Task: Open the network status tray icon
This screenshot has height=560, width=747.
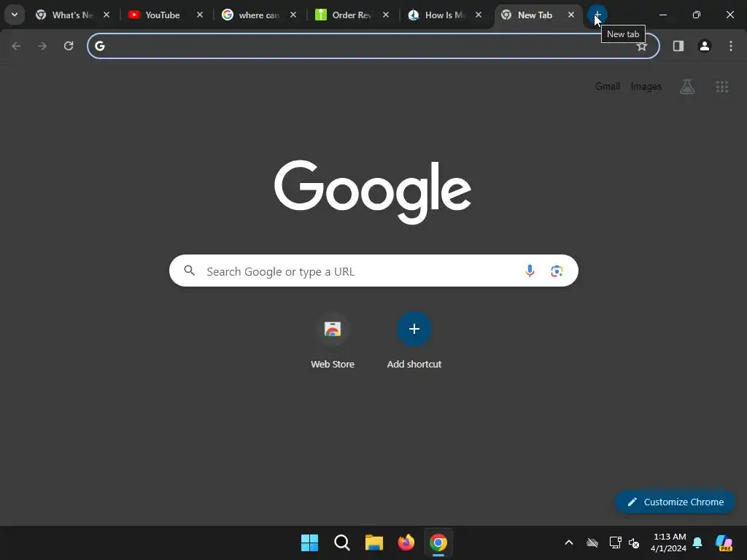Action: [x=615, y=542]
